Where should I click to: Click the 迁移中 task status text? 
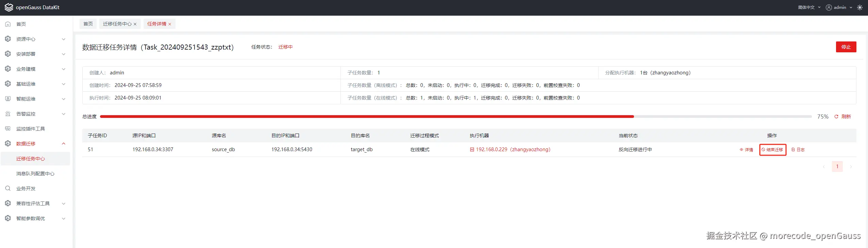coord(285,47)
